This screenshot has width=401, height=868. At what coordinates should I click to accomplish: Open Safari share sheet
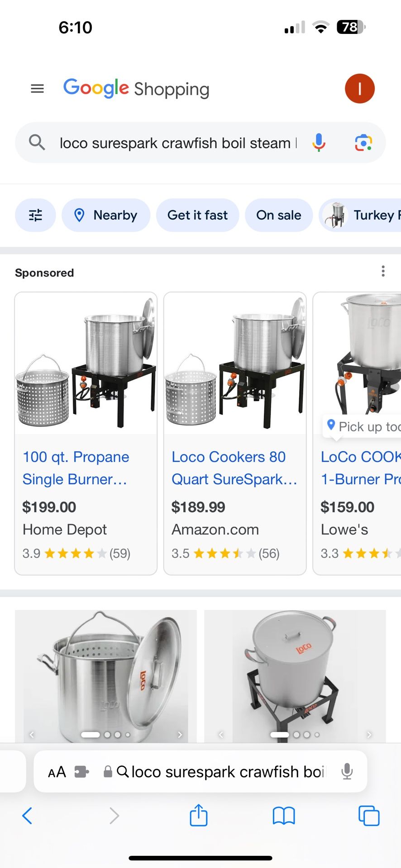point(198,816)
